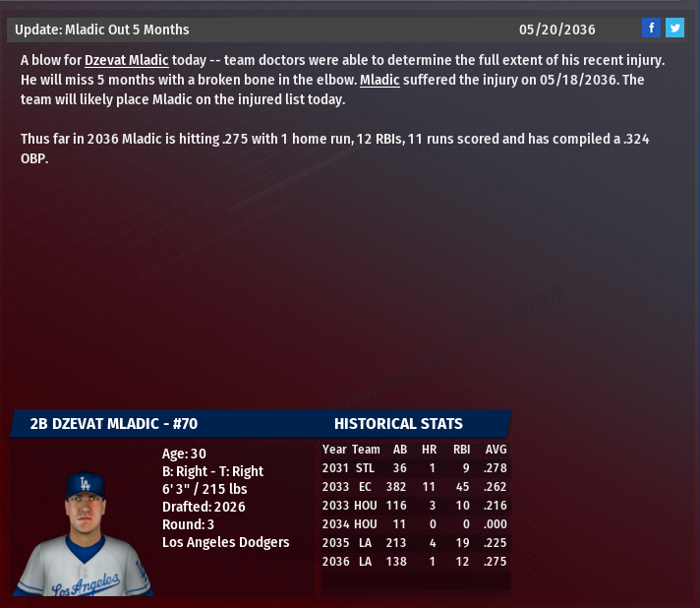
Task: Share the news on Facebook
Action: 651,28
